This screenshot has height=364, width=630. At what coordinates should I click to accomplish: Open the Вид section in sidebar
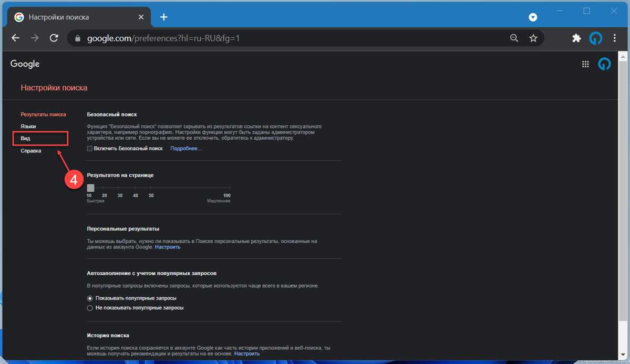[x=25, y=139]
